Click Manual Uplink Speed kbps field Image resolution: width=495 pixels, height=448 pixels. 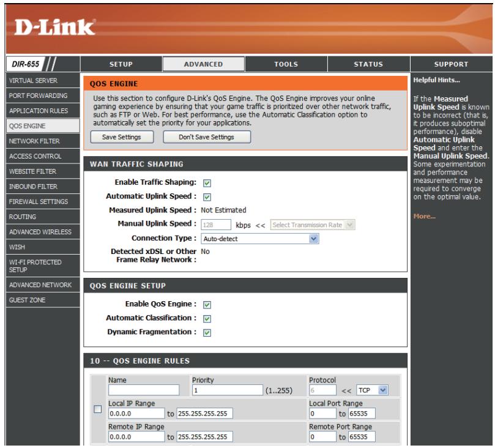tap(216, 225)
